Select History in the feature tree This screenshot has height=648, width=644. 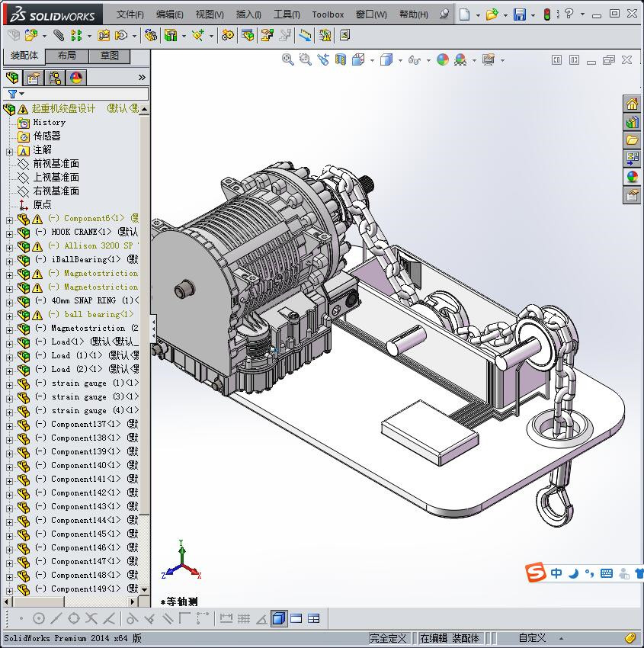click(x=49, y=122)
